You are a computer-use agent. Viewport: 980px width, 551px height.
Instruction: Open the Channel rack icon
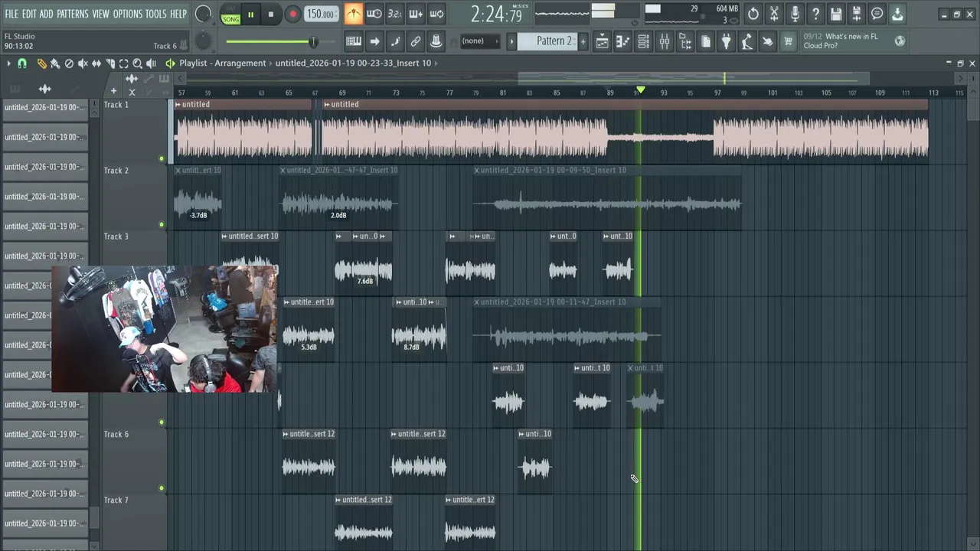tap(644, 42)
